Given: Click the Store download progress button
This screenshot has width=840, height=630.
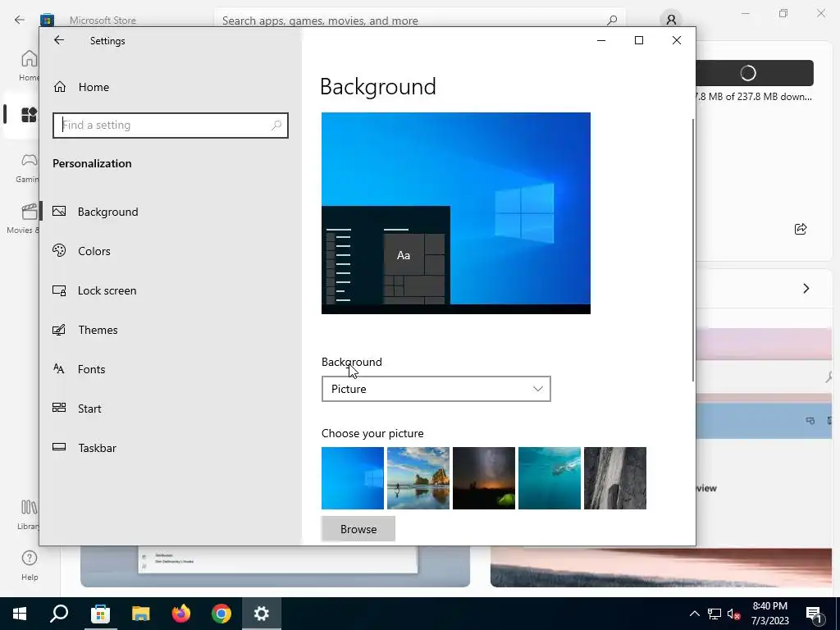Looking at the screenshot, I should (x=755, y=73).
